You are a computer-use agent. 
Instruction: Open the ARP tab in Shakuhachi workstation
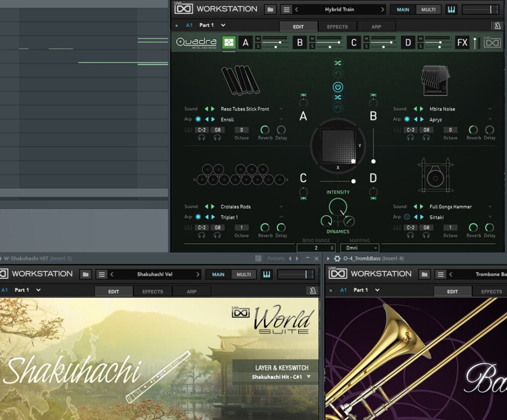191,292
